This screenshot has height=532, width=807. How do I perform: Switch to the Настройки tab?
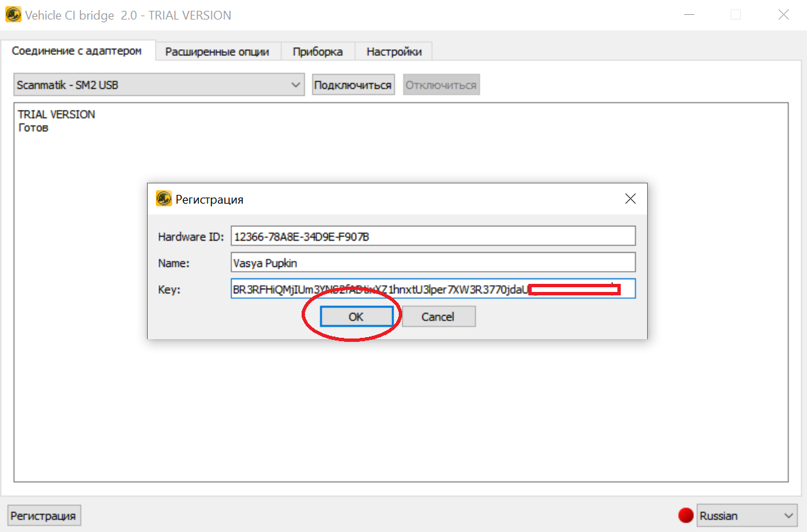394,51
